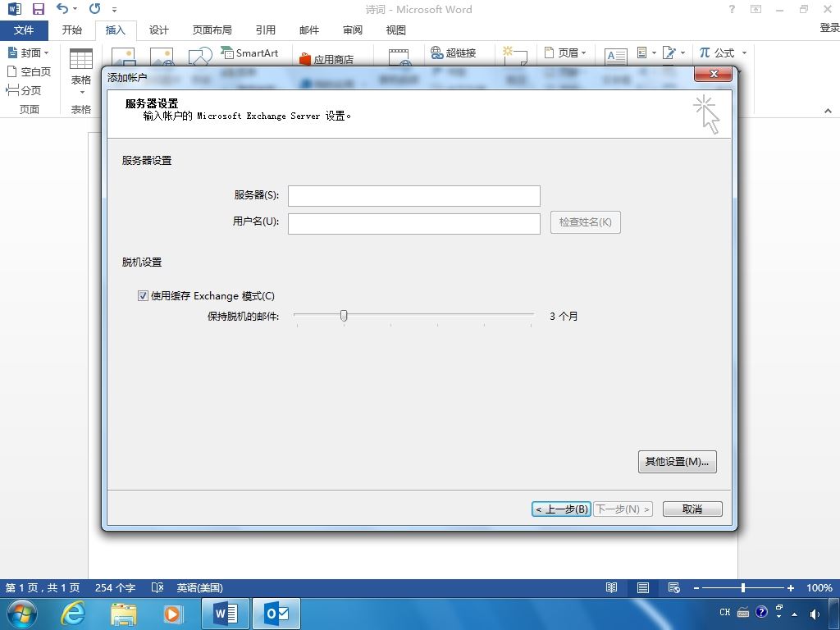Viewport: 840px width, 630px height.
Task: Click the 保持脱机的邮件 slider thumb
Action: tap(344, 316)
